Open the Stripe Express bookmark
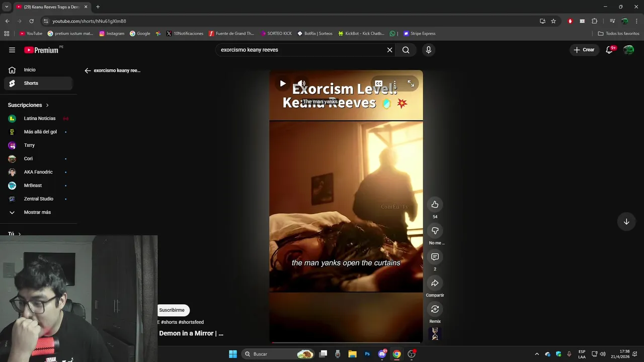The image size is (644, 362). point(420,34)
